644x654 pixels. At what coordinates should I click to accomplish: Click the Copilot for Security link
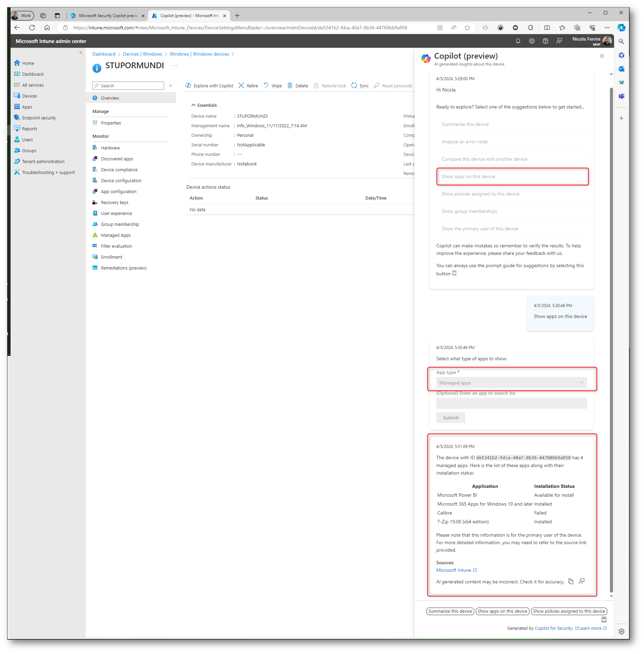click(554, 628)
